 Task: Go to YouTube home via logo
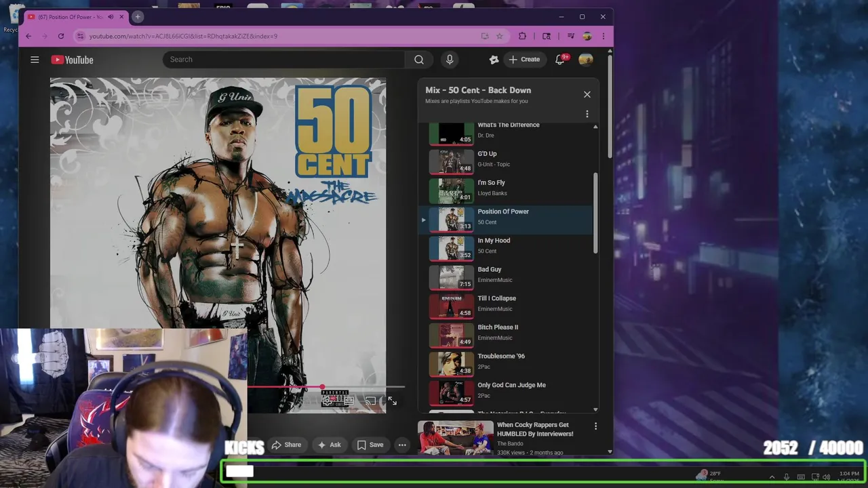[x=72, y=60]
